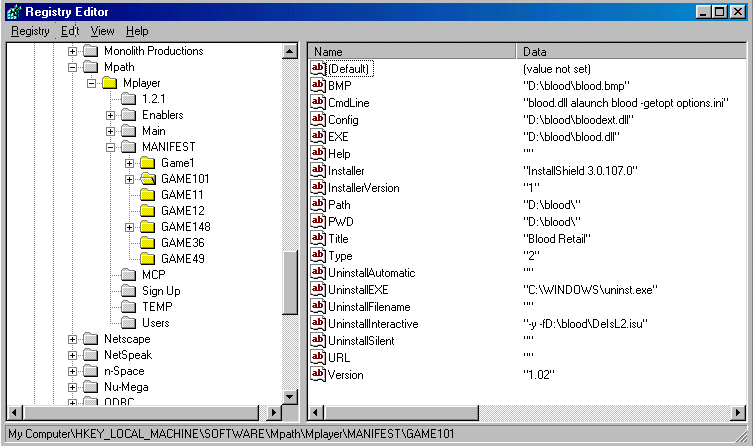Image resolution: width=753 pixels, height=446 pixels.
Task: Open the Registry menu
Action: point(30,31)
